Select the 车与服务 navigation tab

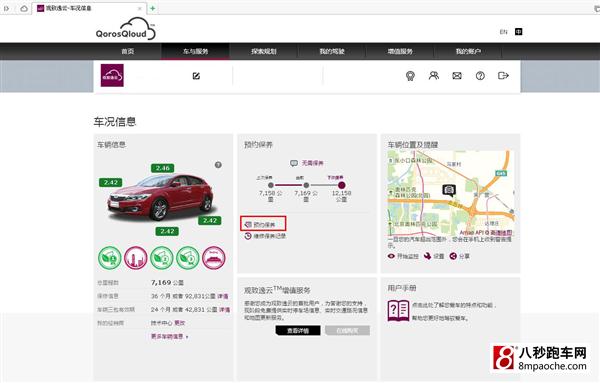pos(195,51)
